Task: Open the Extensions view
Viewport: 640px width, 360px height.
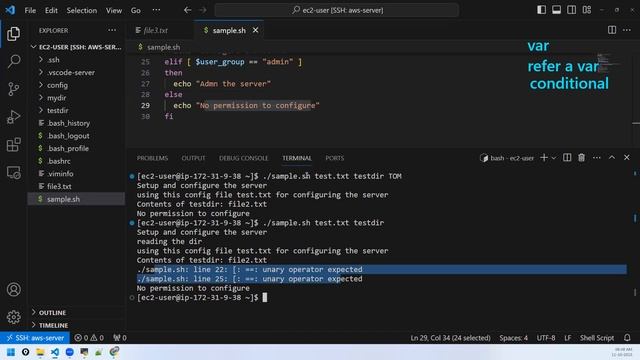Action: (x=13, y=144)
